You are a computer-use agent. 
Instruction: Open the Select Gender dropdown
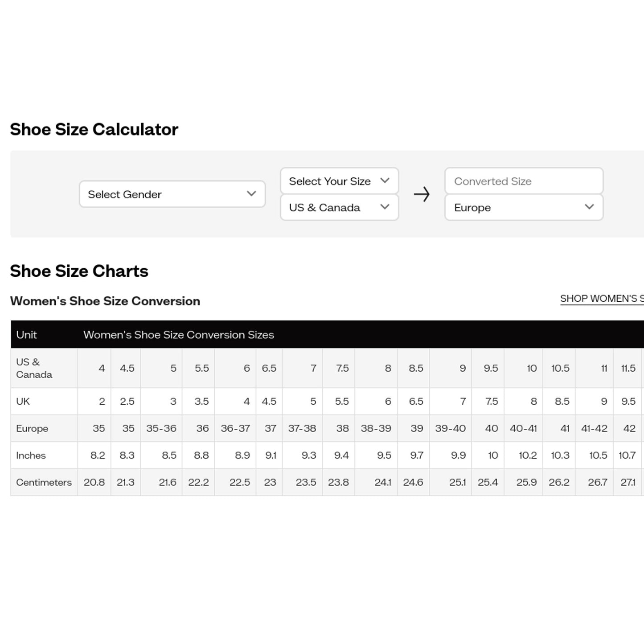tap(172, 194)
